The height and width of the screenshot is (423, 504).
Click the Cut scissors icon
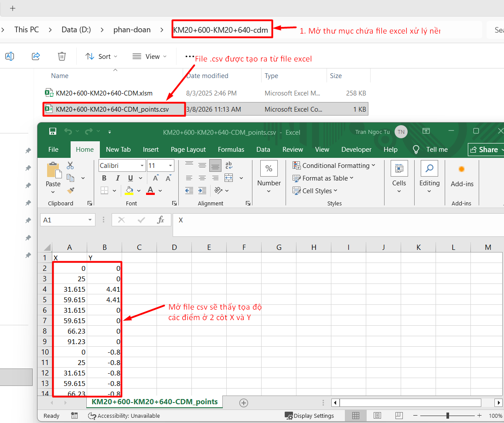coord(70,166)
